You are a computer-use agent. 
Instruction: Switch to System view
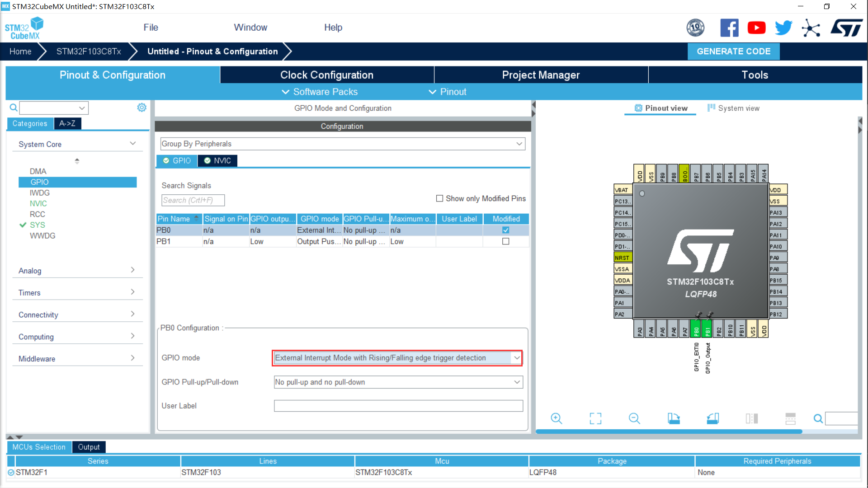coord(733,108)
